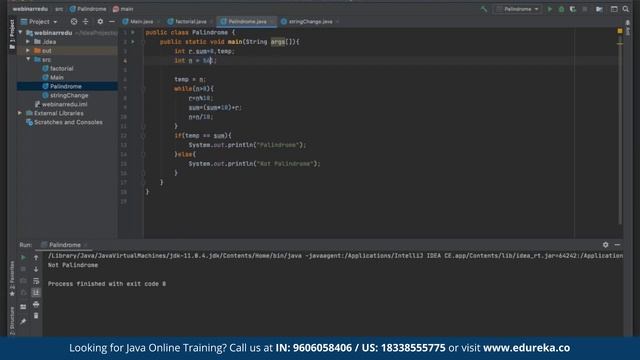Click the yellow inspection indicator square

[620, 31]
